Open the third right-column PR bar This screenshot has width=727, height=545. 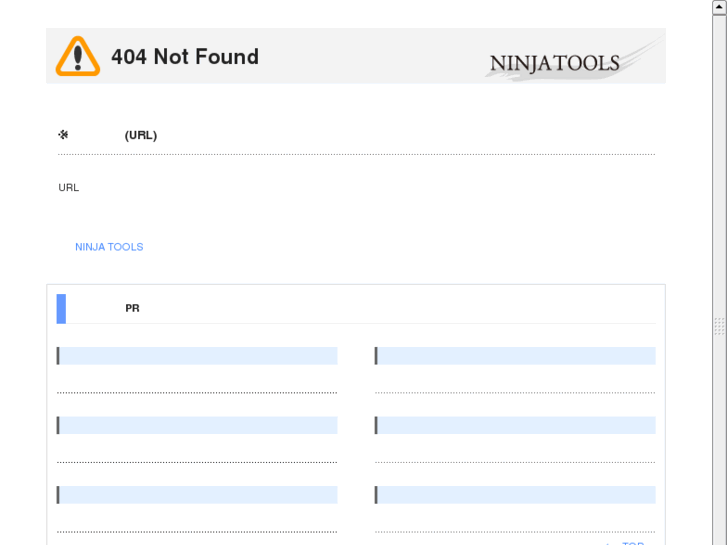coord(515,495)
